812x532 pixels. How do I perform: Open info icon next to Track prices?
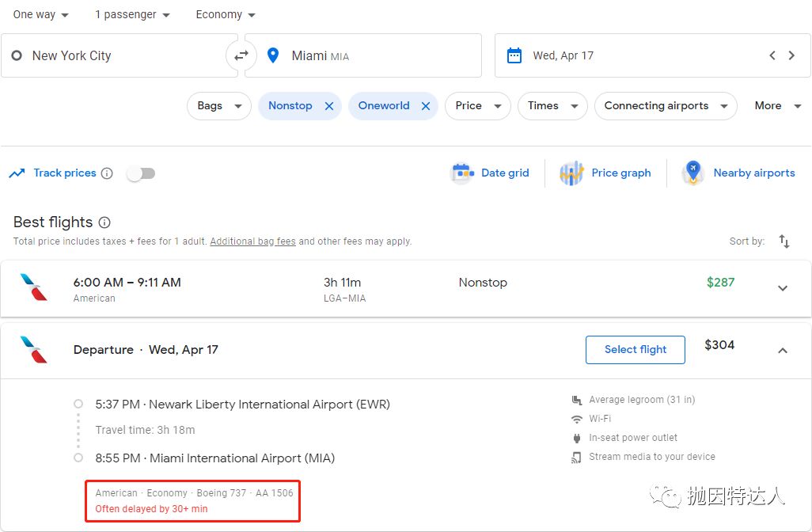pyautogui.click(x=107, y=173)
